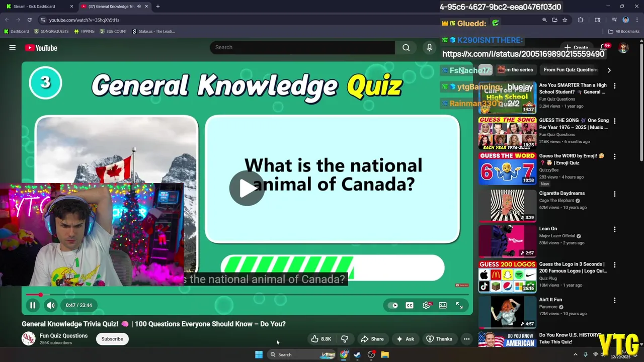Open options for 'Lean On' video

(x=614, y=229)
